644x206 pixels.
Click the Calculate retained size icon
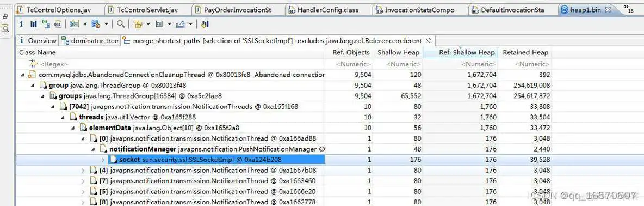[x=159, y=25]
